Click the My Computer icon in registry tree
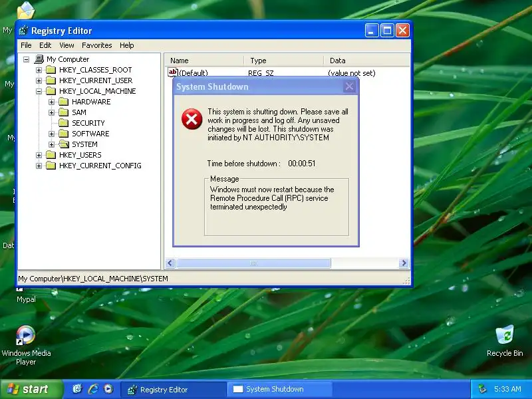This screenshot has width=532, height=399. coord(39,59)
